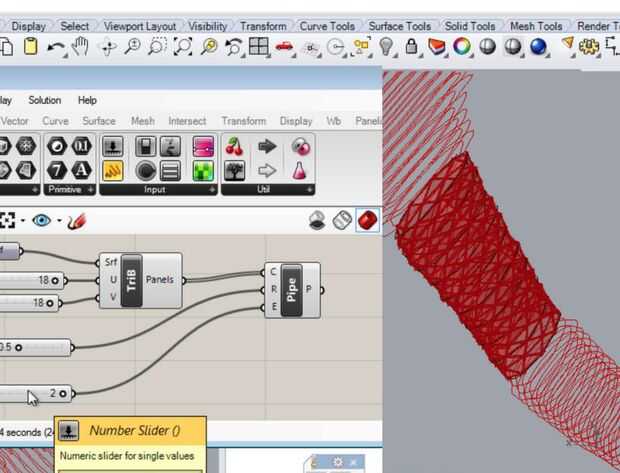Open the Visibility tab in Rhino
This screenshot has width=620, height=473.
pyautogui.click(x=208, y=26)
